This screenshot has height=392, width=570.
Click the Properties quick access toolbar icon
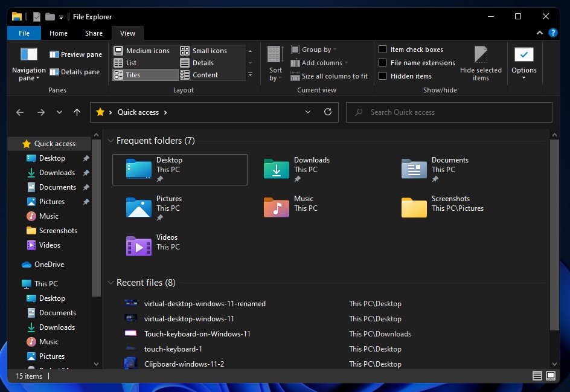pyautogui.click(x=37, y=17)
